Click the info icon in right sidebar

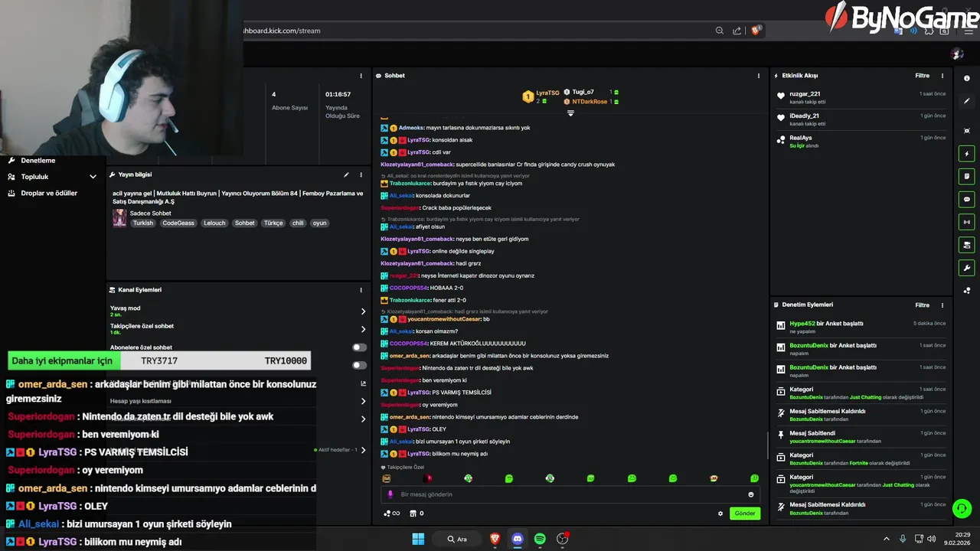click(967, 78)
